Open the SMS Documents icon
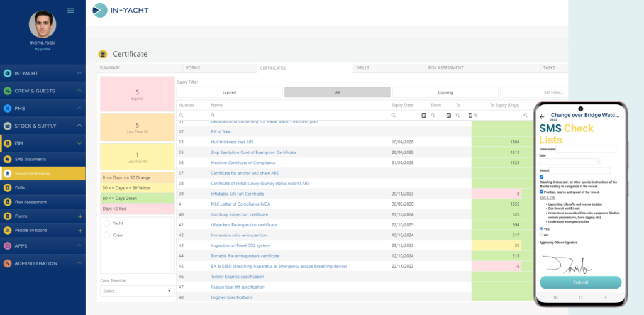Image resolution: width=644 pixels, height=315 pixels. tap(8, 159)
